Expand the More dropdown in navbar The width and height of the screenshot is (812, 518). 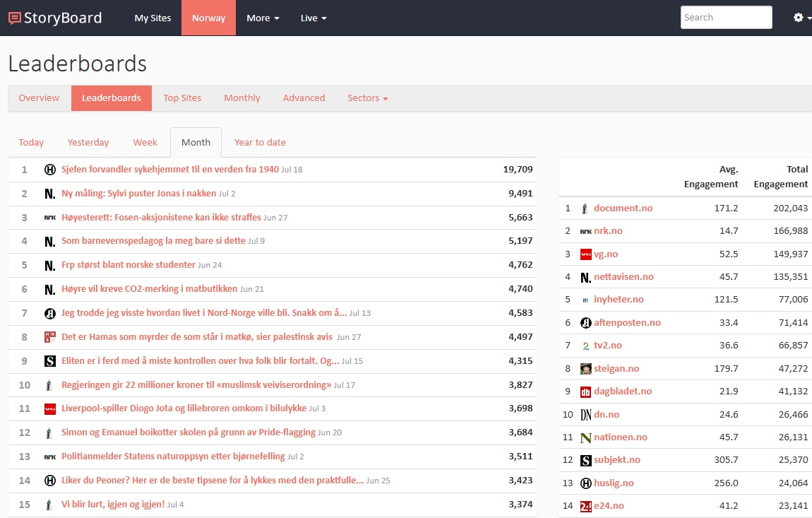[x=263, y=18]
